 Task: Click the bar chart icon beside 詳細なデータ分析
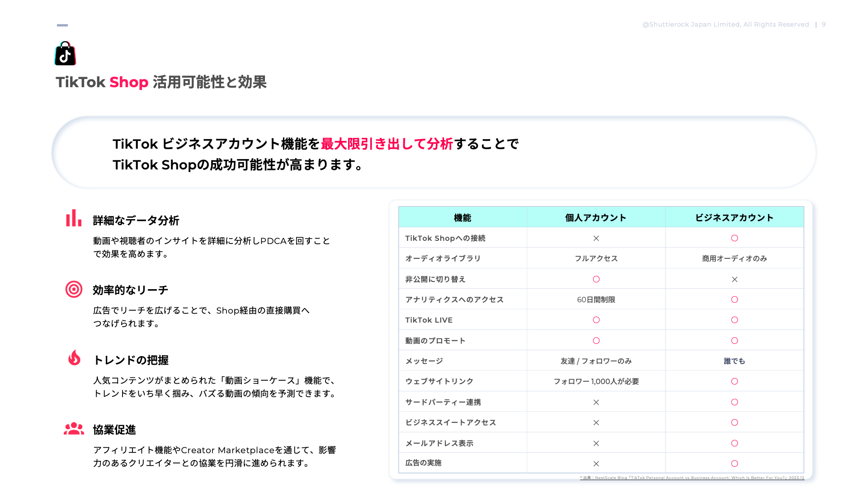pos(74,218)
